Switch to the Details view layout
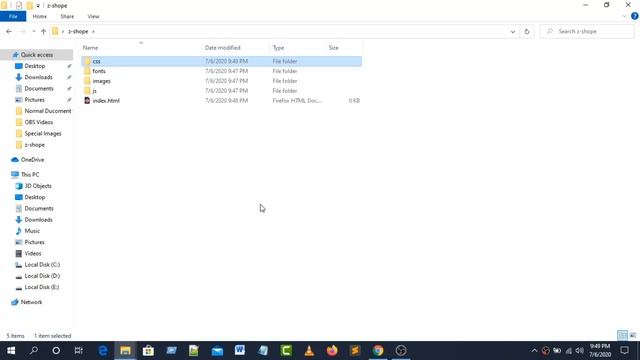The image size is (640, 360). click(622, 336)
